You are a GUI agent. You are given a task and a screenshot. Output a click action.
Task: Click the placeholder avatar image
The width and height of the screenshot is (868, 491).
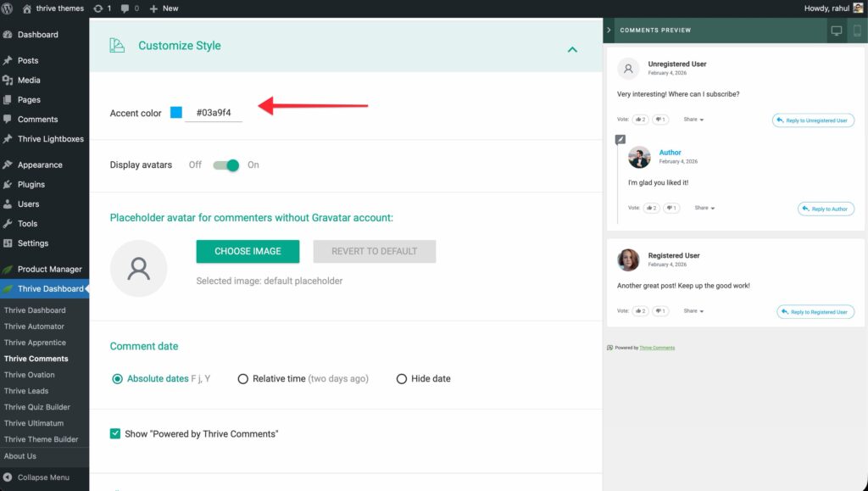point(138,269)
